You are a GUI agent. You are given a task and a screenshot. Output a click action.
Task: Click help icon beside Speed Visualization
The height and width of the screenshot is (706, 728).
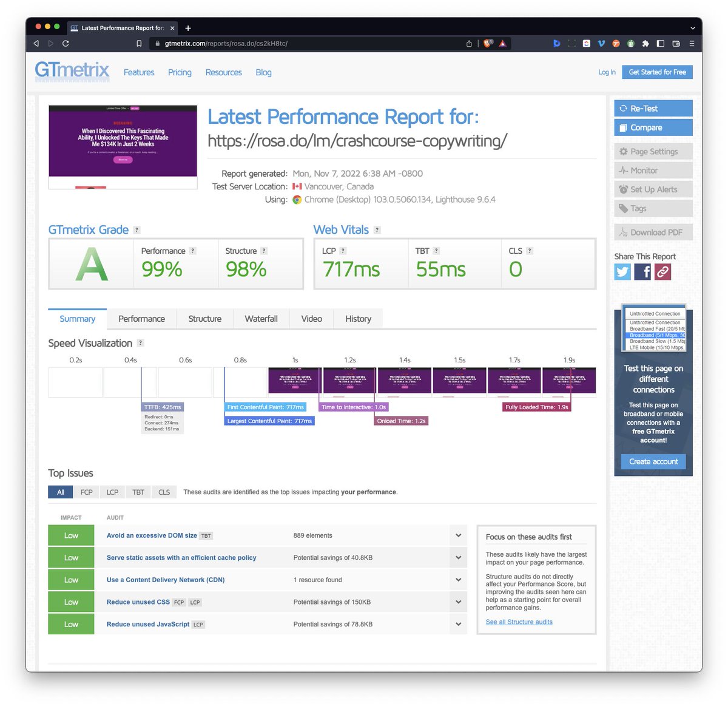(141, 343)
